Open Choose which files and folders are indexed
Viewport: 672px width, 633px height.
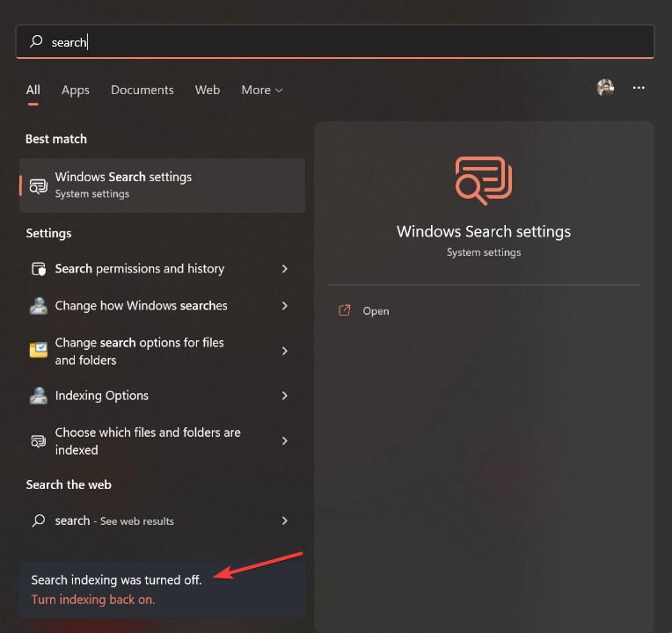pos(162,440)
